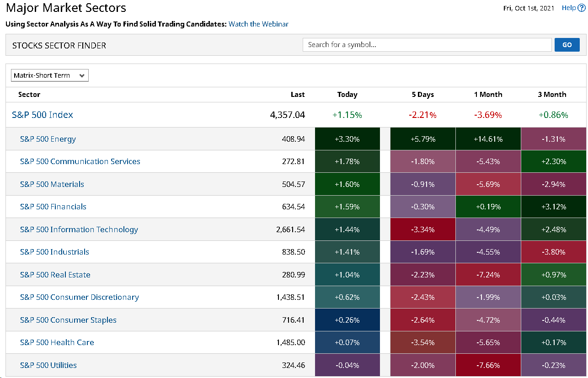Open S&P 500 Communication Services sector
Image resolution: width=588 pixels, height=378 pixels.
click(x=80, y=161)
